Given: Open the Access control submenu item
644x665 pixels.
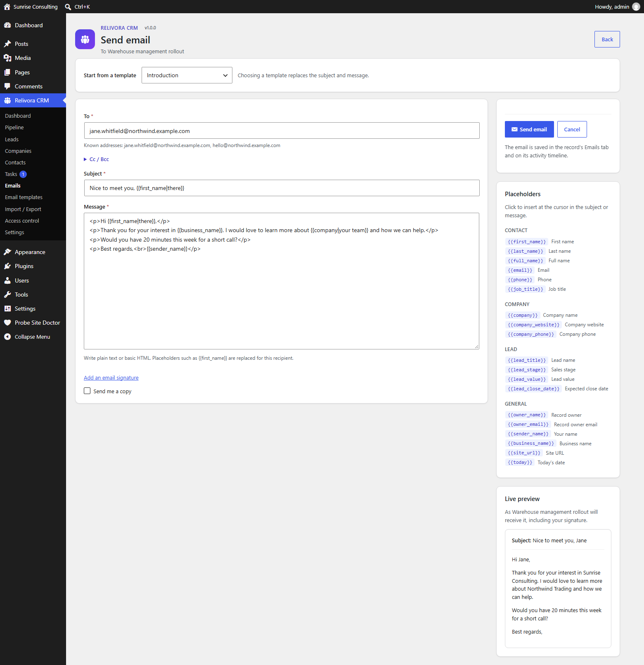Looking at the screenshot, I should tap(22, 221).
